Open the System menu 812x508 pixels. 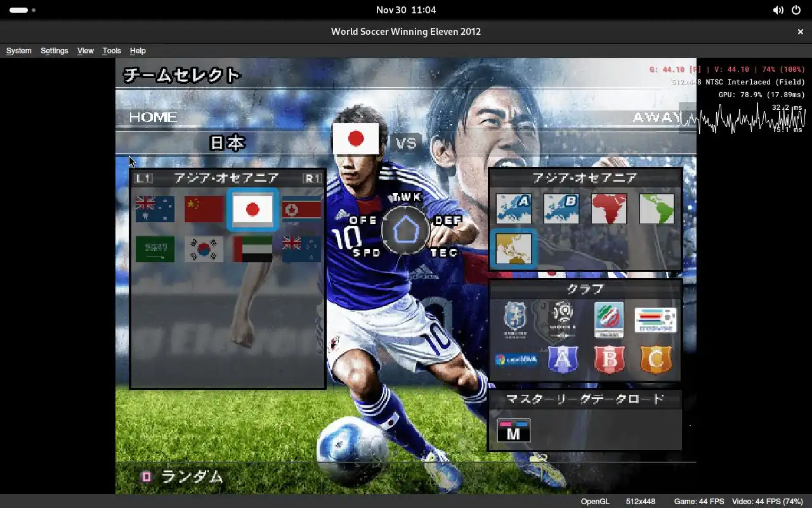click(19, 51)
